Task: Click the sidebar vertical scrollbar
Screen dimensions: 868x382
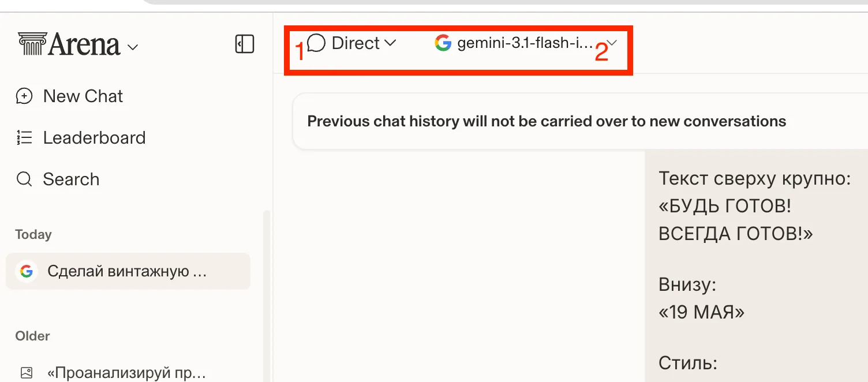Action: click(x=266, y=295)
